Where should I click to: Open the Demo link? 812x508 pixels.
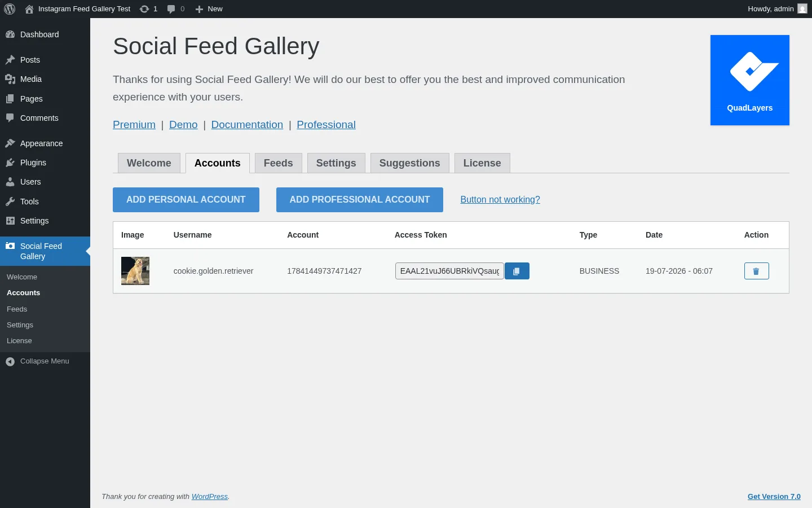183,125
